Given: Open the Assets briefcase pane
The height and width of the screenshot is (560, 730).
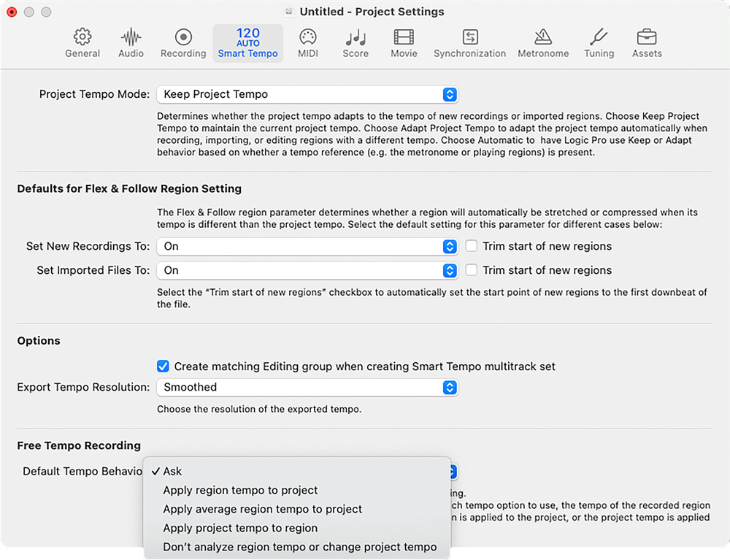Looking at the screenshot, I should coord(647,37).
